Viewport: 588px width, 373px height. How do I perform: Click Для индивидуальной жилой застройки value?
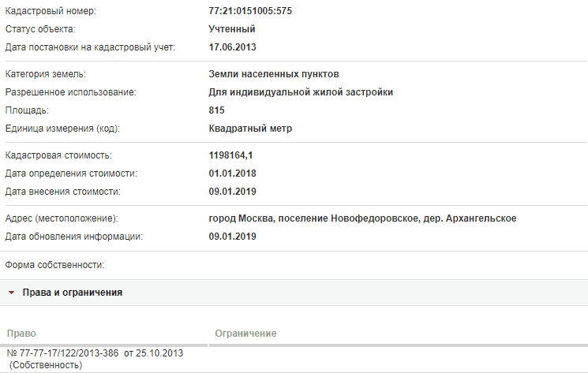tap(301, 92)
